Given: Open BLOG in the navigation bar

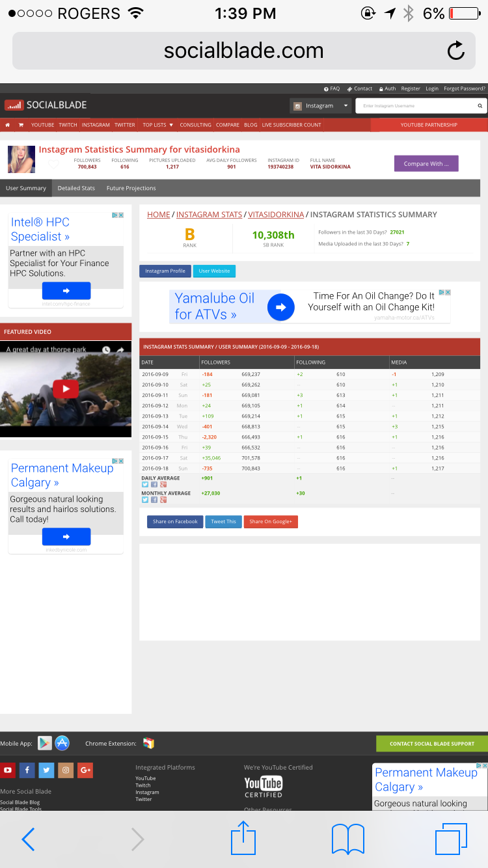Looking at the screenshot, I should pyautogui.click(x=251, y=125).
